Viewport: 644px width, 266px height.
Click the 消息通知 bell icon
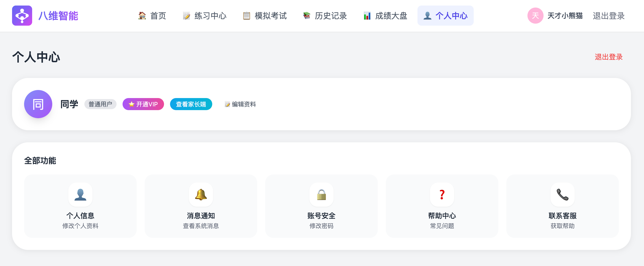point(201,195)
